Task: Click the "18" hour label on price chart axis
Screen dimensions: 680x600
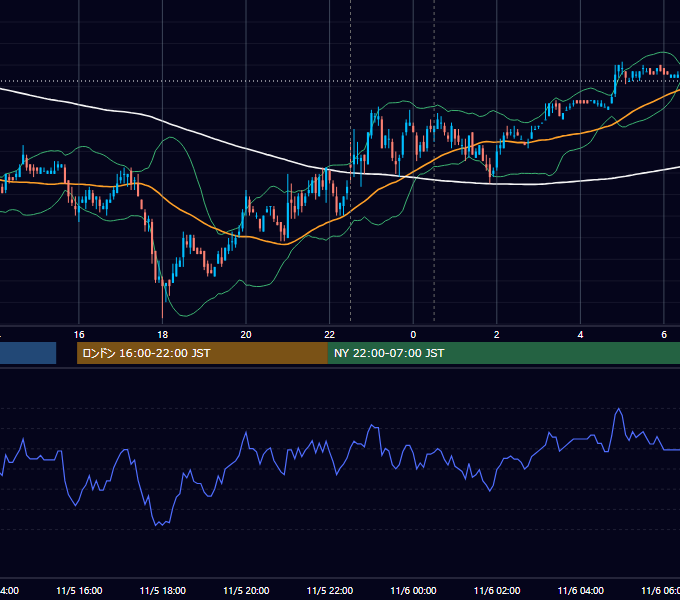Action: (163, 335)
